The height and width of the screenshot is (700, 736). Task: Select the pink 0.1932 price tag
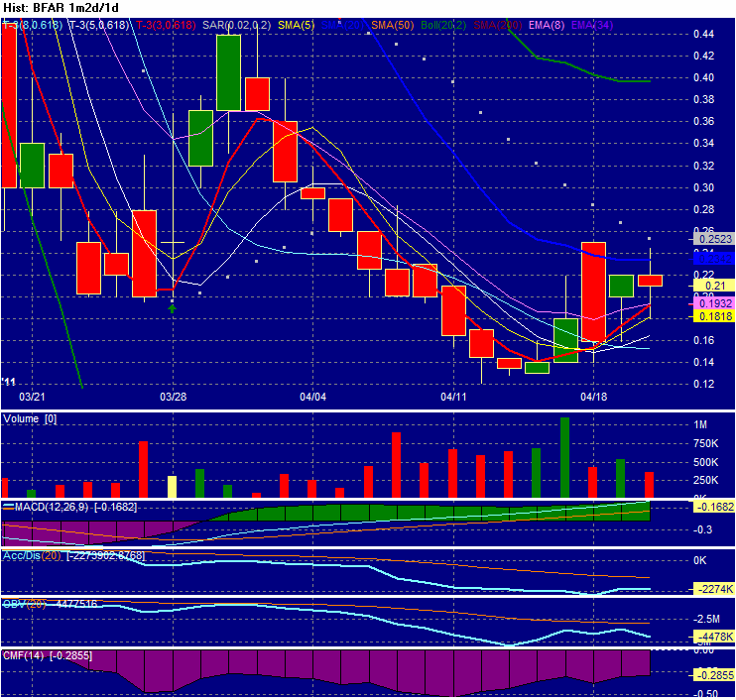714,302
